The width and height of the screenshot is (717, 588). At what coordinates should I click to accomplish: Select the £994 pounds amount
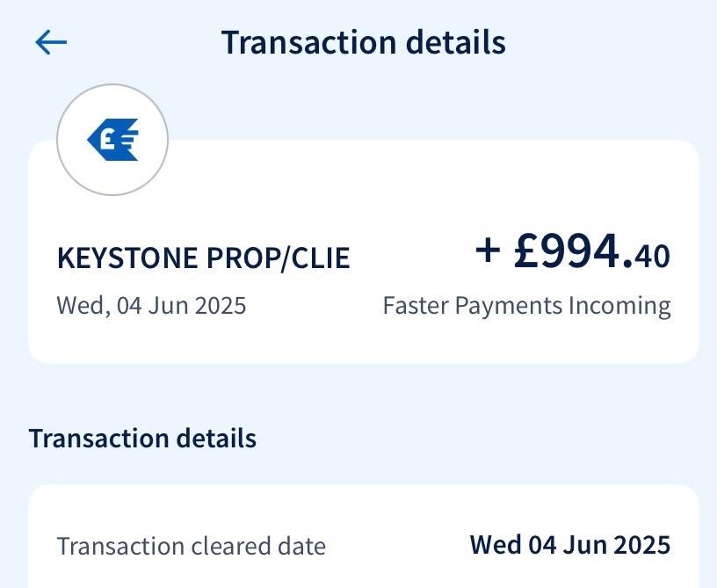[x=572, y=251]
